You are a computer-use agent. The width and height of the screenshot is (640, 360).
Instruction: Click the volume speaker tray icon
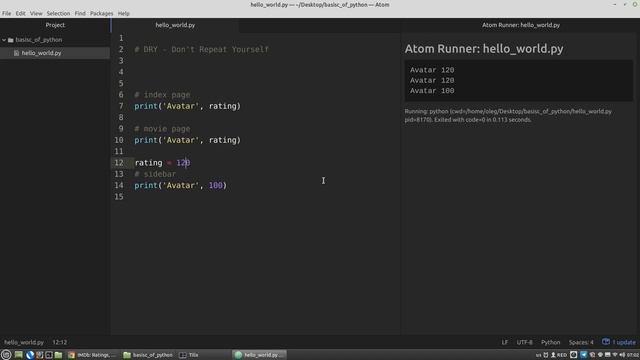[x=622, y=355]
